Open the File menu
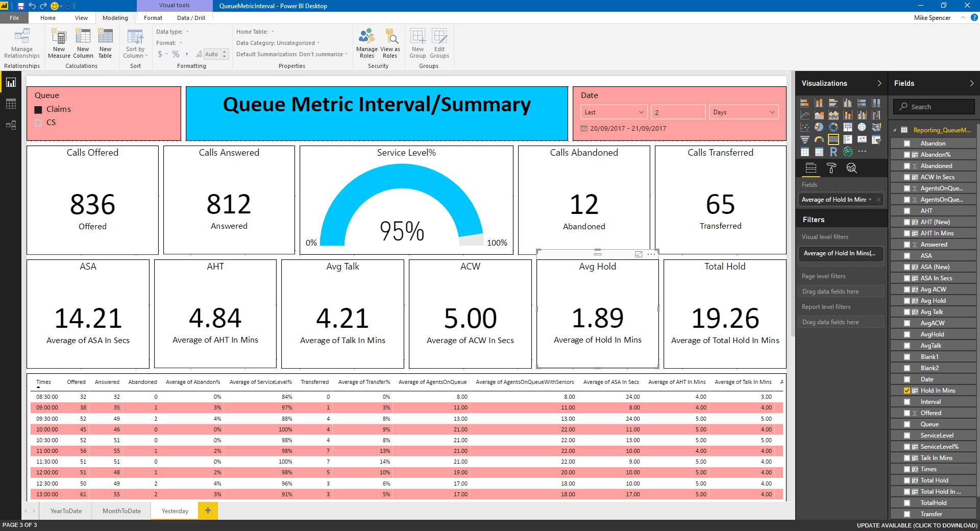Image resolution: width=980 pixels, height=531 pixels. tap(14, 18)
